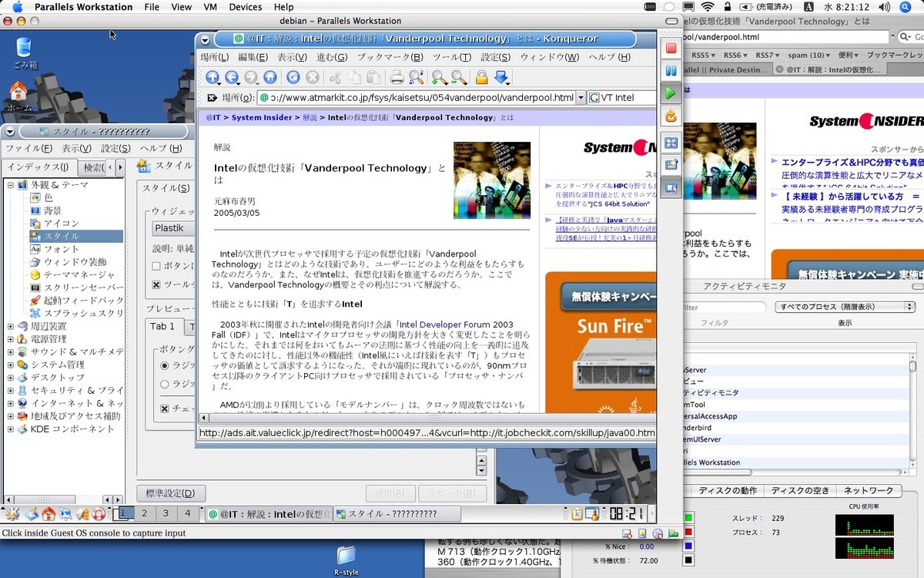Click the Find magnifier icon in Konqueror
This screenshot has width=924, height=578.
(416, 77)
